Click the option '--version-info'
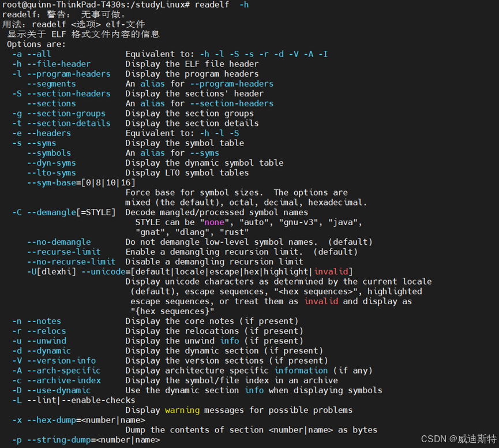Image resolution: width=499 pixels, height=448 pixels. pos(61,360)
